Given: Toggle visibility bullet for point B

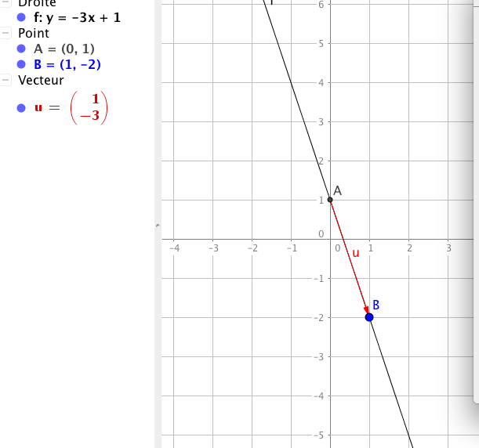Looking at the screenshot, I should coord(21,64).
